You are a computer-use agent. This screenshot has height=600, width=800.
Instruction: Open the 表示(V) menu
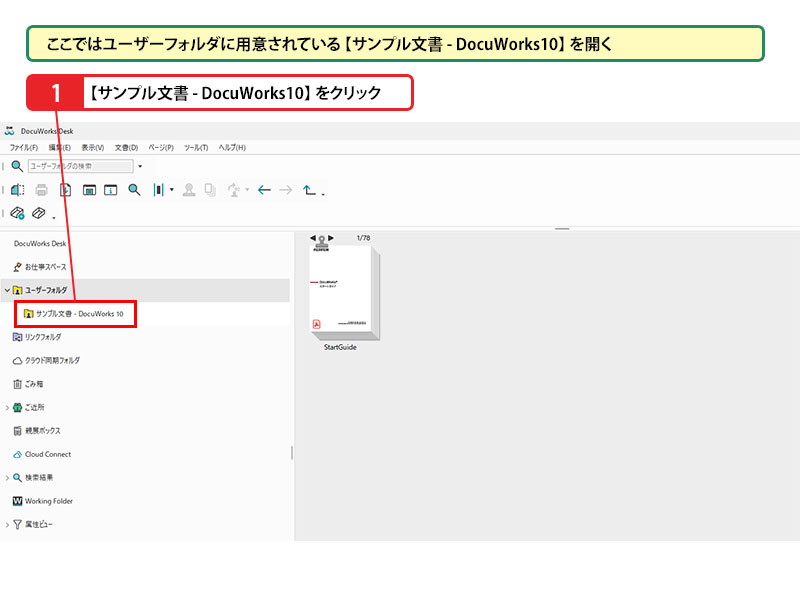pyautogui.click(x=93, y=147)
